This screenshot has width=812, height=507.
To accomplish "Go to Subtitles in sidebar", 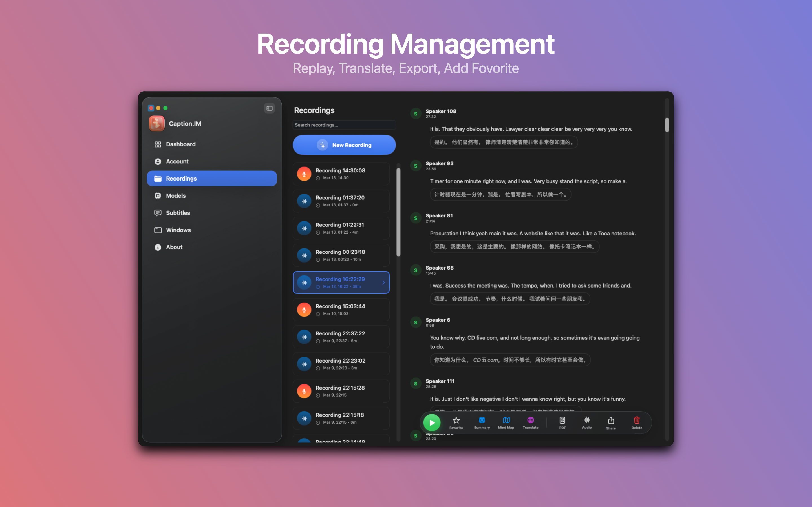I will [178, 213].
